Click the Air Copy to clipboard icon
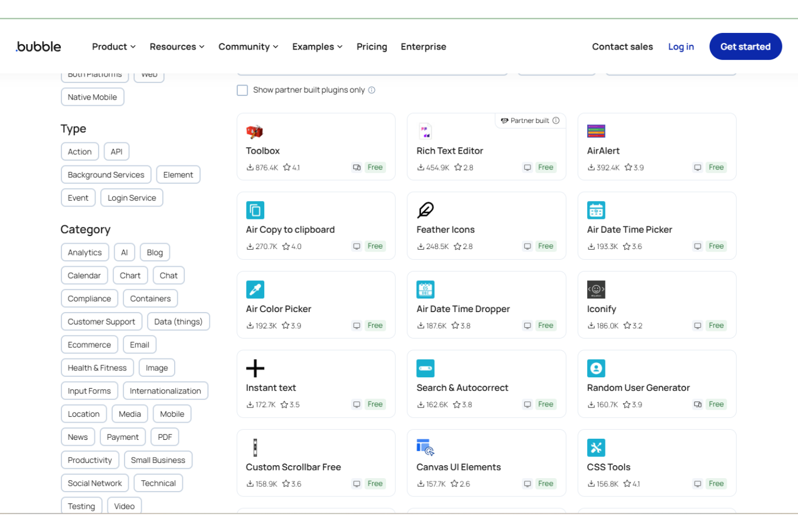 coord(255,210)
